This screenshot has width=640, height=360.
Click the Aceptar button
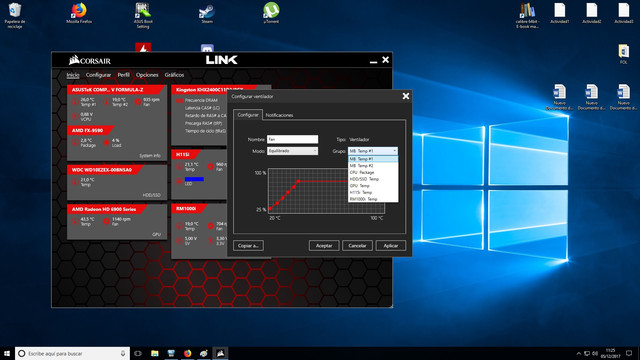(324, 246)
